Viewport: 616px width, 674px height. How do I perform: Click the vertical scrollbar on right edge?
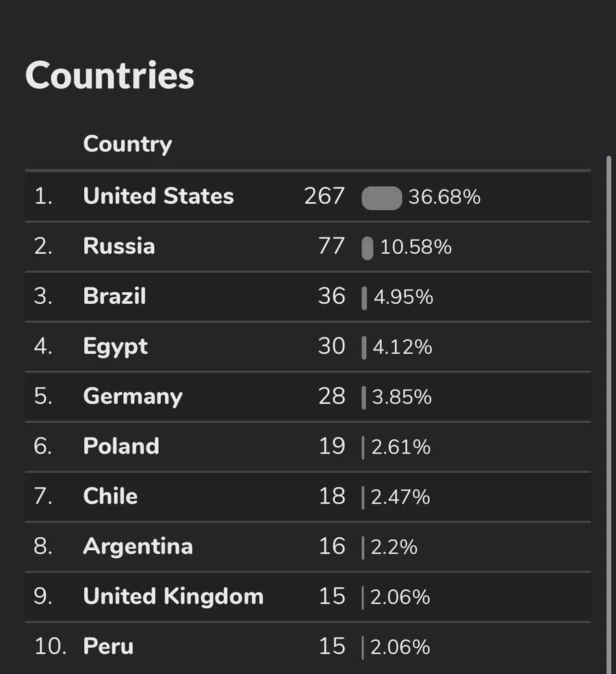coord(608,415)
